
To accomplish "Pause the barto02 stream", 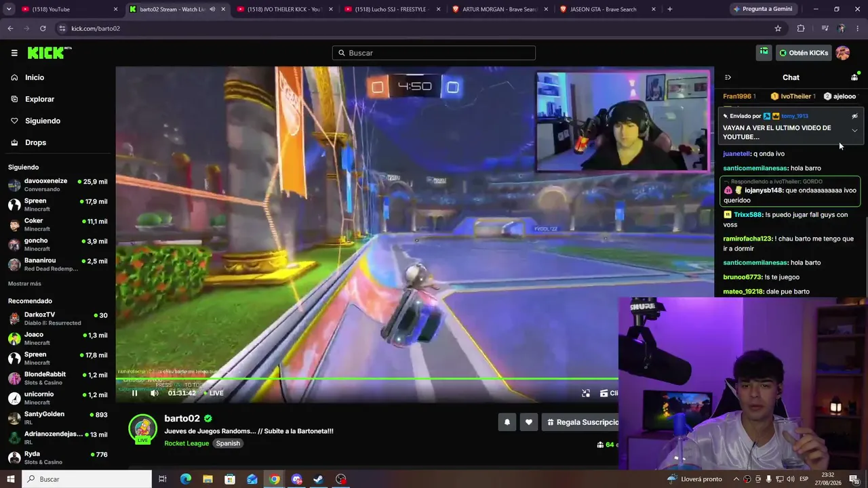I will [x=134, y=393].
